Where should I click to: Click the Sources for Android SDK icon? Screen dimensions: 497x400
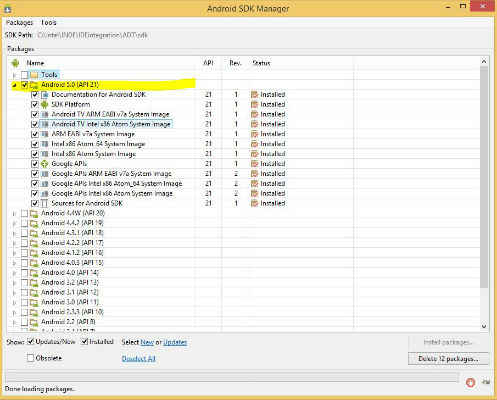click(x=44, y=203)
